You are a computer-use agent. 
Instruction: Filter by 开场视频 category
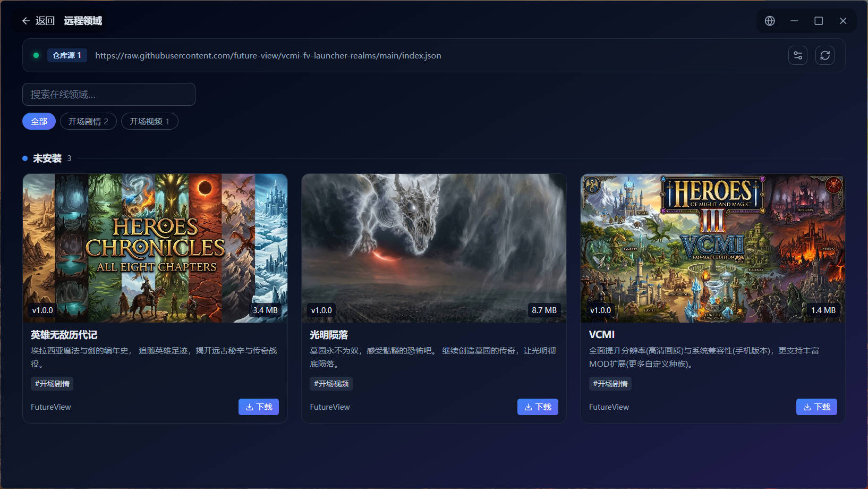click(x=149, y=121)
